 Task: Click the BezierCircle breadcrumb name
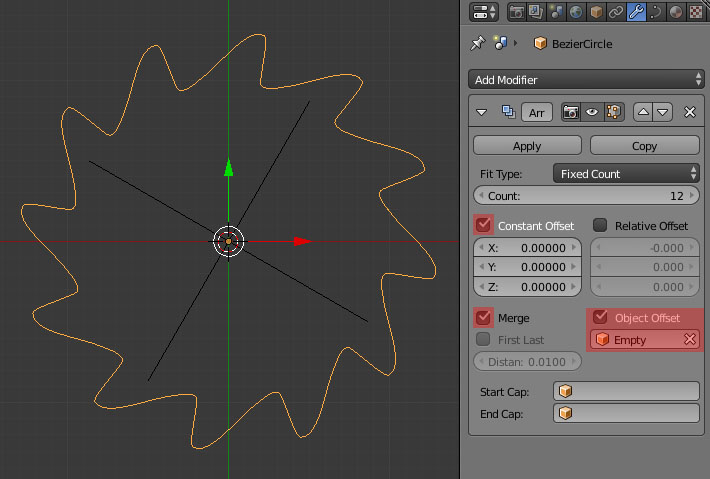coord(582,44)
